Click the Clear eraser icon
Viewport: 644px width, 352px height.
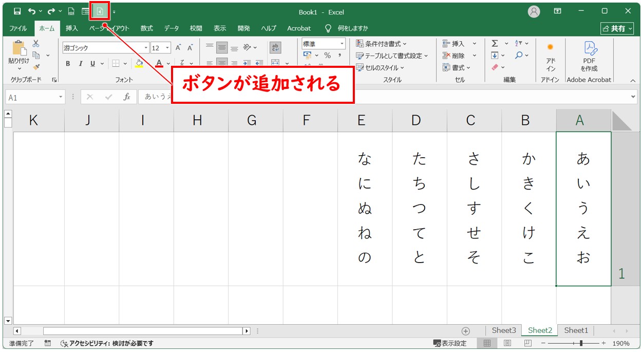coord(495,67)
